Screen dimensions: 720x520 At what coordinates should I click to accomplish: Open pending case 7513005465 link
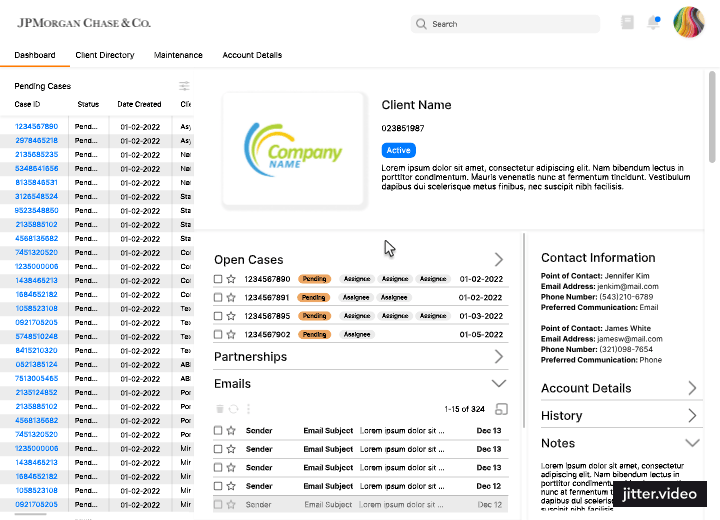pos(37,379)
